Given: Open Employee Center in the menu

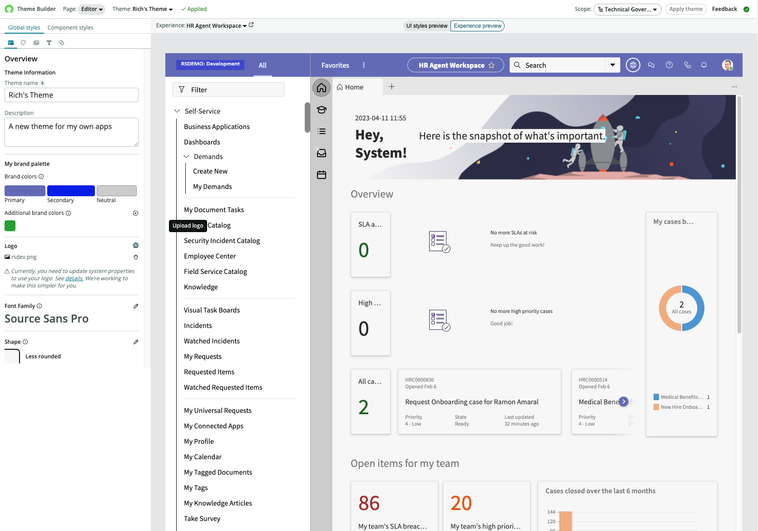Looking at the screenshot, I should (x=209, y=256).
